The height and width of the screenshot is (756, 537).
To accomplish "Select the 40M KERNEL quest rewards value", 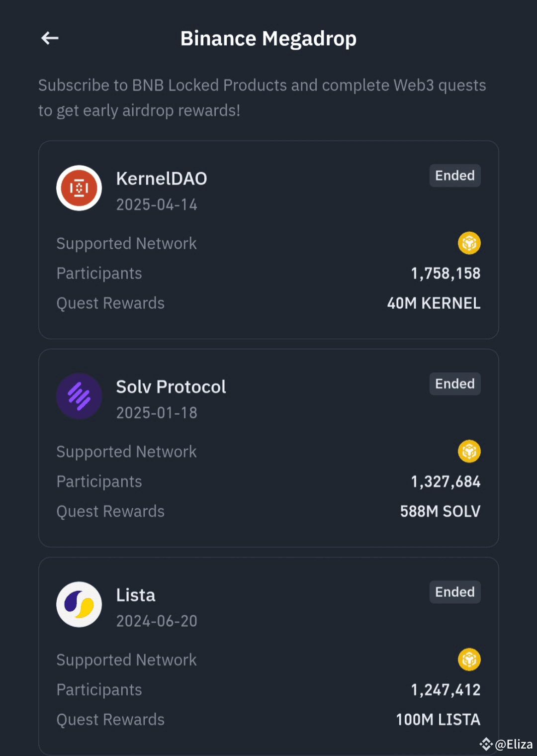I will [x=434, y=303].
